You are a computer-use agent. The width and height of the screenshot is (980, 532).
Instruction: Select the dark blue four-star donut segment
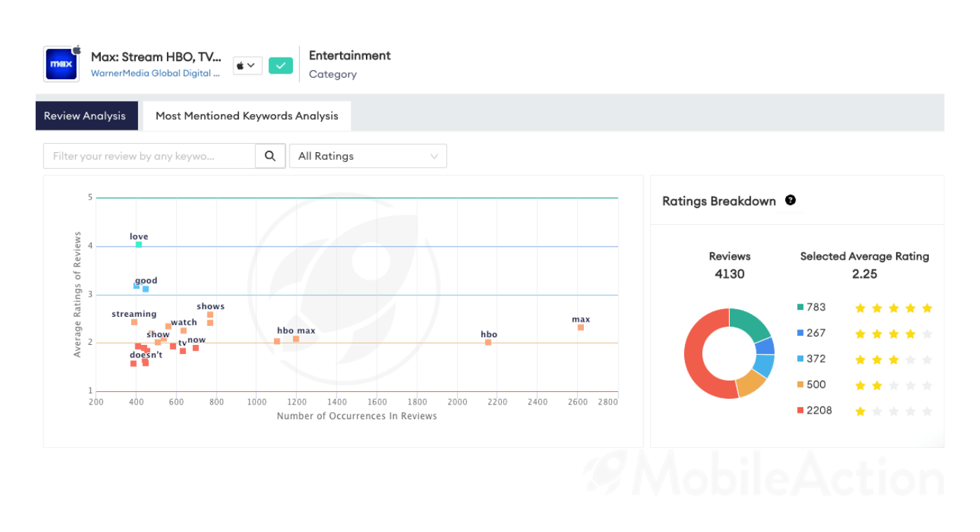765,346
